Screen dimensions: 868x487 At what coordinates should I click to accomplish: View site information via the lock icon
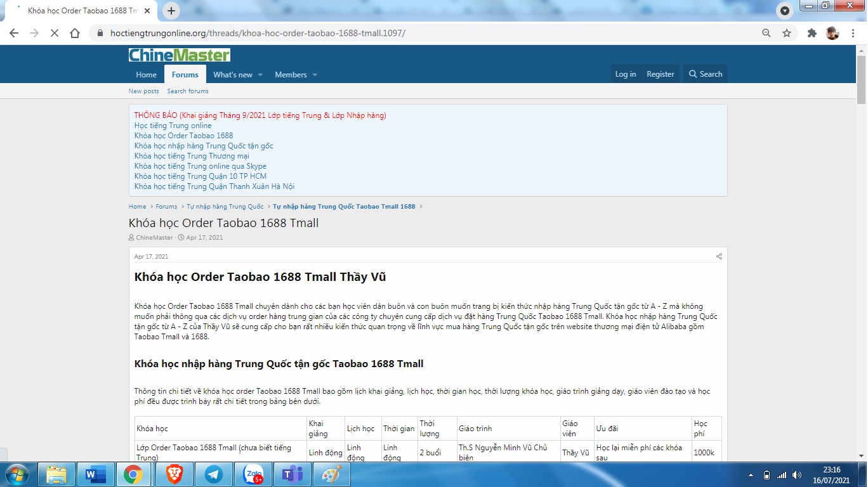click(100, 33)
